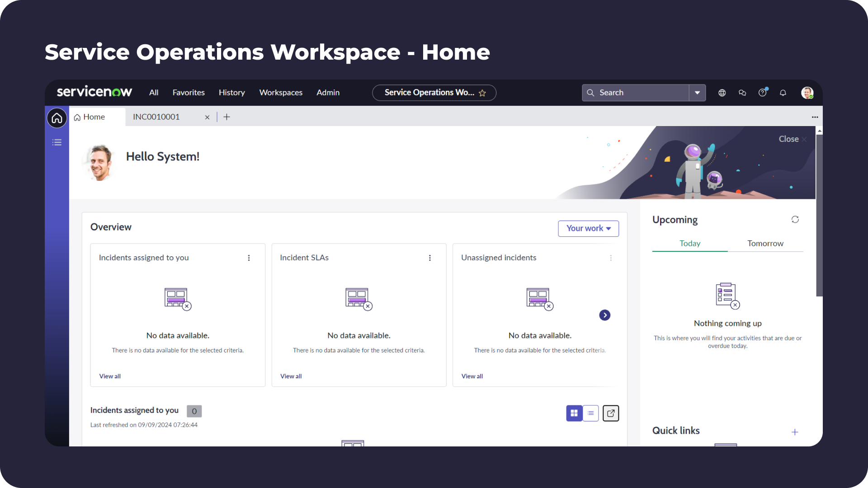Click the Home navigation icon
Viewport: 868px width, 488px height.
click(x=57, y=117)
